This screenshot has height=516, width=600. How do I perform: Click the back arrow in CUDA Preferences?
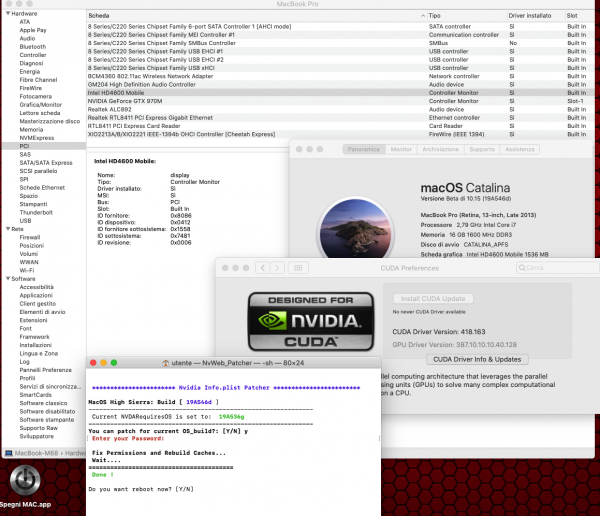click(x=262, y=268)
